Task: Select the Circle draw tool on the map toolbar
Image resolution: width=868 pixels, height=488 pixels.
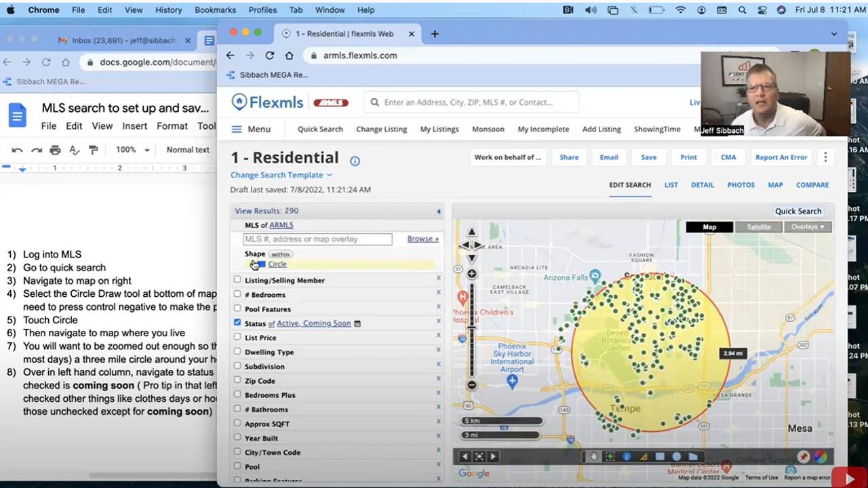Action: tap(676, 456)
